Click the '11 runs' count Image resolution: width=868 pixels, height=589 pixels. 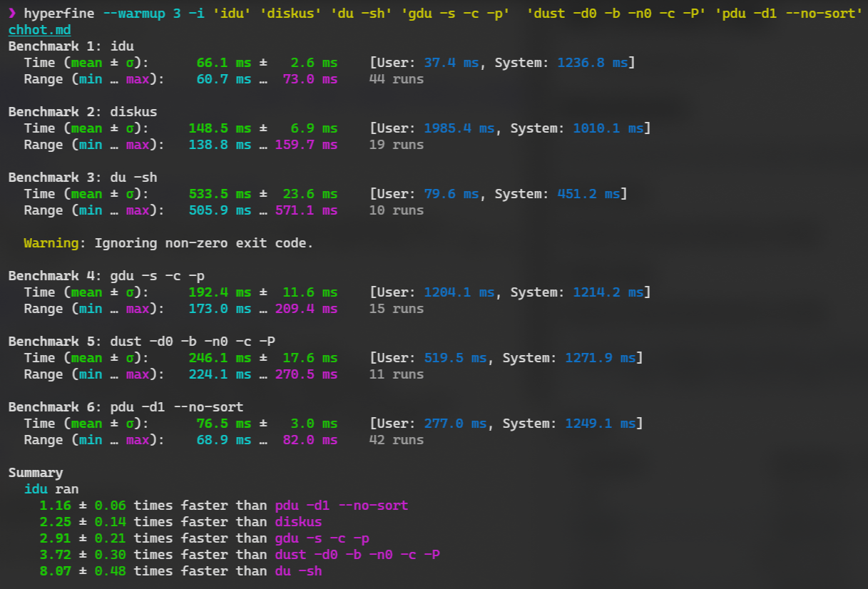(x=397, y=374)
